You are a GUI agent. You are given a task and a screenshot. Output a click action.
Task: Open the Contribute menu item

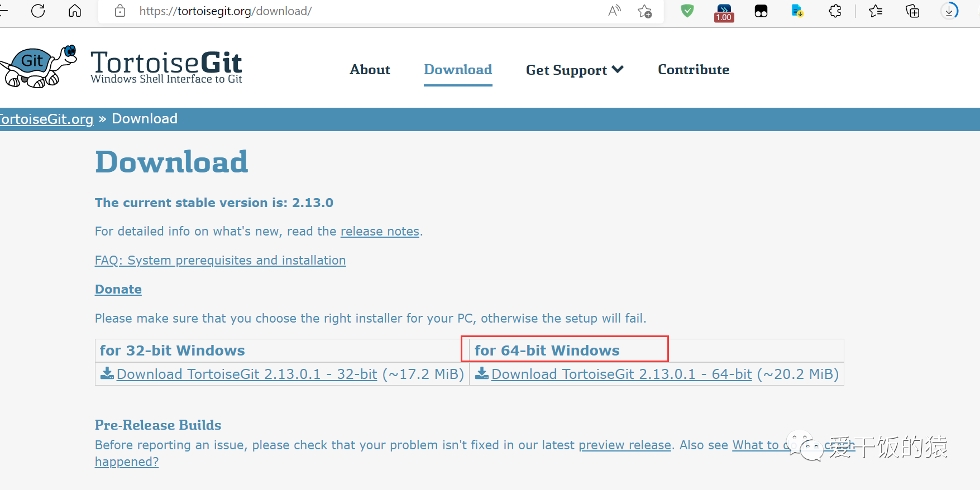click(x=694, y=70)
